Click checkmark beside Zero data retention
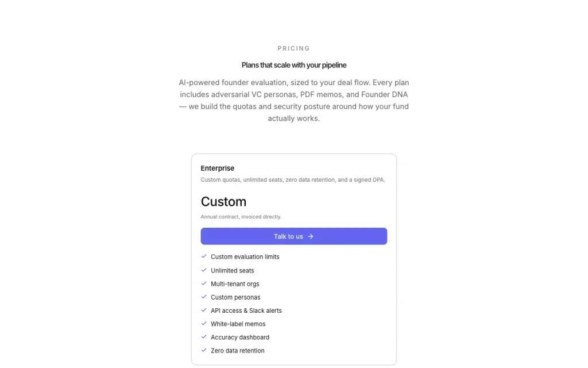The width and height of the screenshot is (588, 368). click(204, 350)
